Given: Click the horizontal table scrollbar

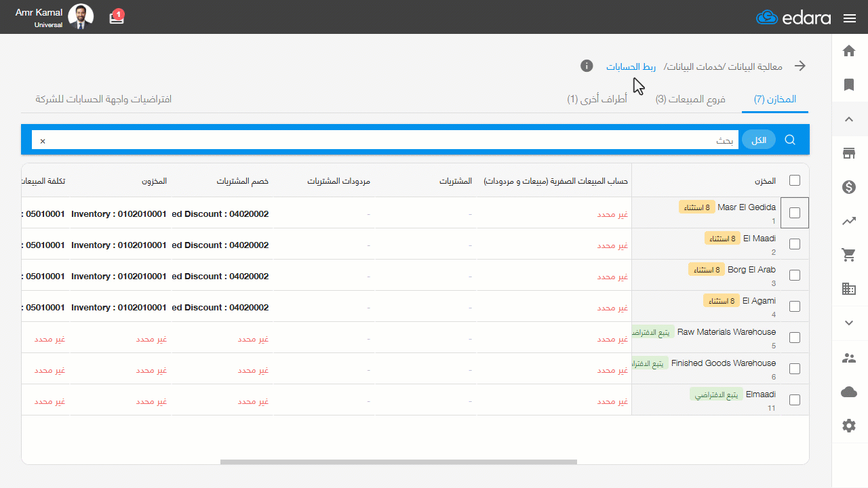Looking at the screenshot, I should pyautogui.click(x=399, y=462).
